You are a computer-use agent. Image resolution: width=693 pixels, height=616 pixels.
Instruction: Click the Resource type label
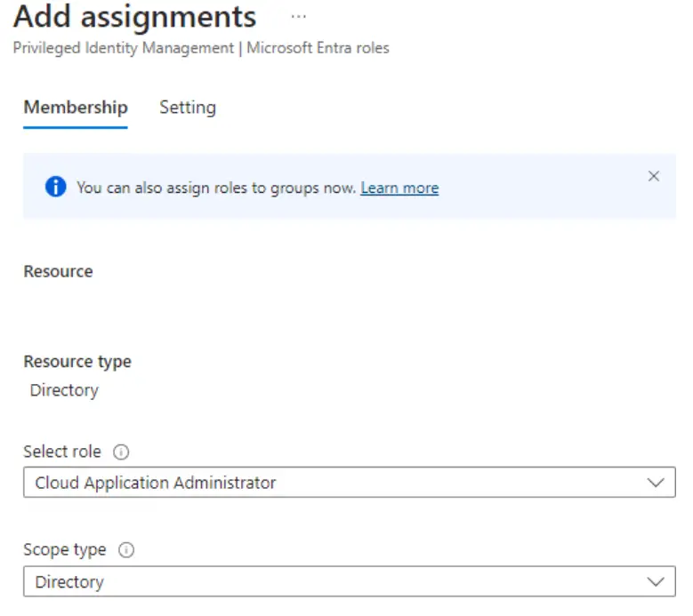click(77, 362)
